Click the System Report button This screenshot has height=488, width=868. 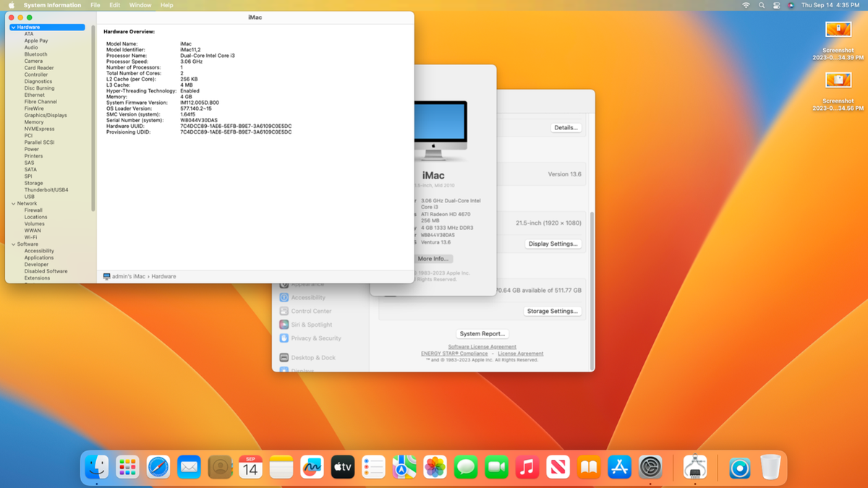pos(482,333)
